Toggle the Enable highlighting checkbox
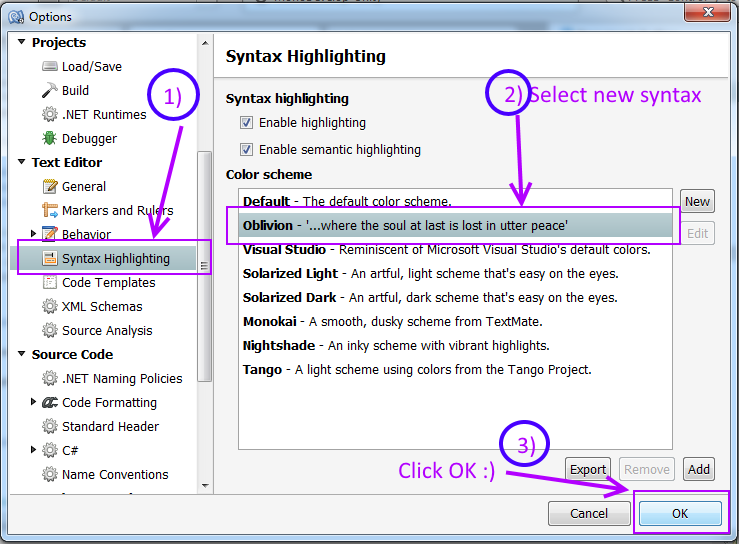Screen dimensions: 739x544 tap(246, 123)
